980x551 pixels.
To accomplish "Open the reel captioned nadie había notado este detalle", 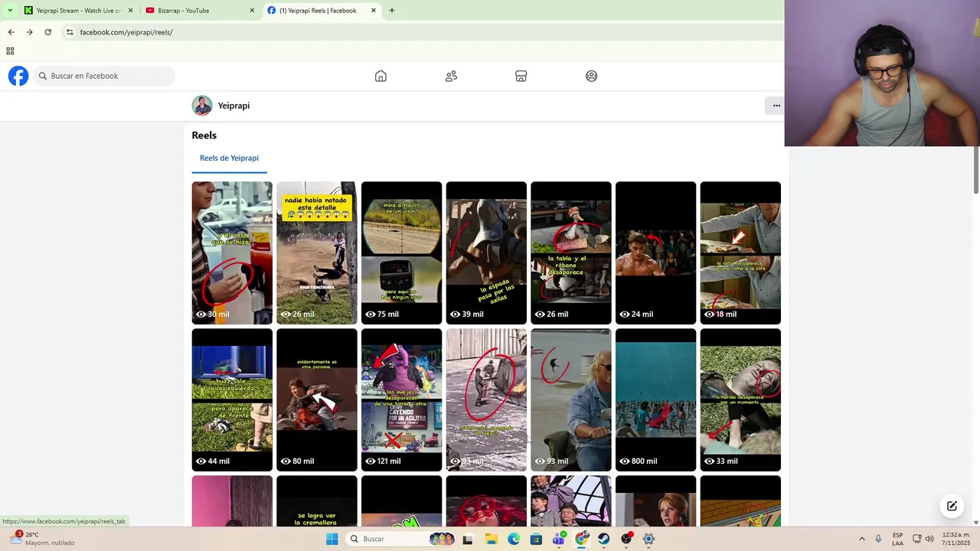I will (317, 253).
